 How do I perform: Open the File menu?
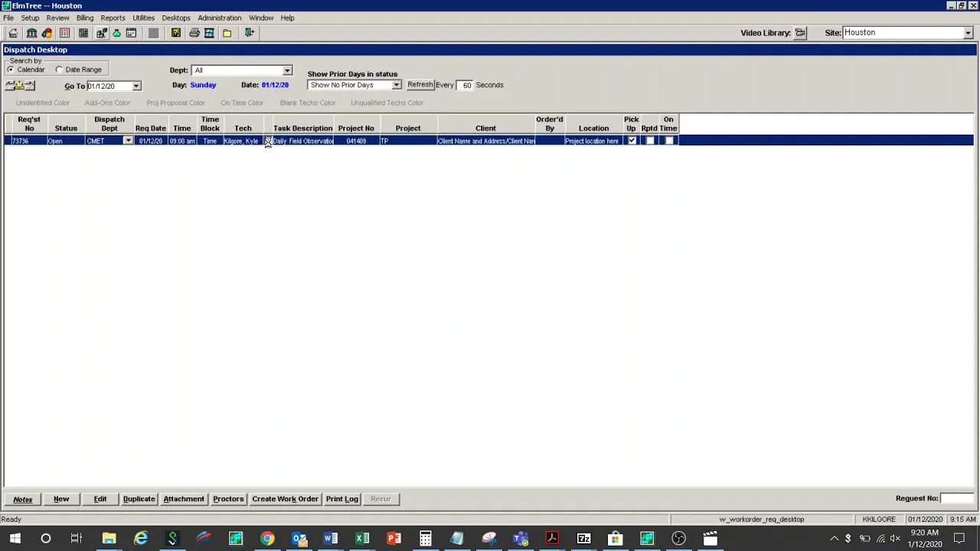coord(8,18)
